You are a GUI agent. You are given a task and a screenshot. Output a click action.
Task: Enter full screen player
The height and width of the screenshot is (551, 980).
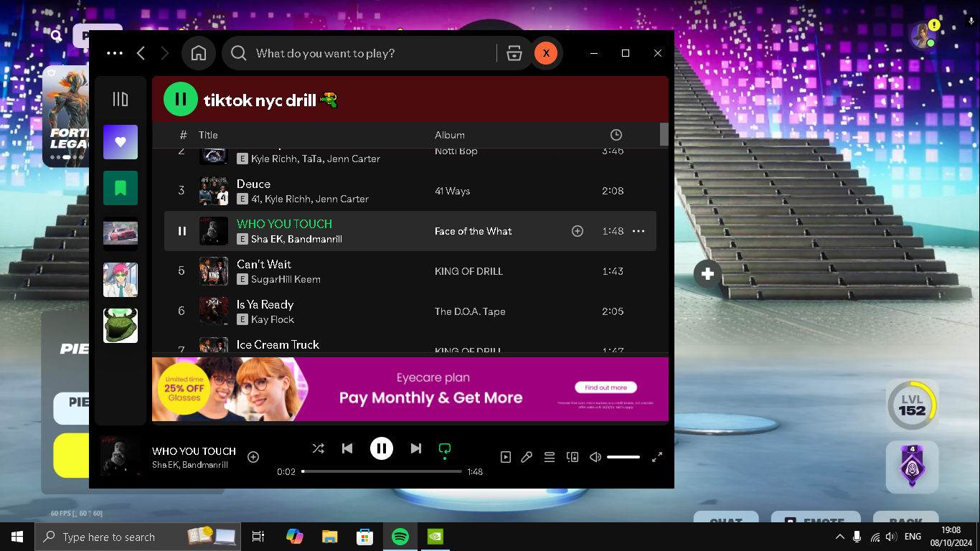point(657,457)
